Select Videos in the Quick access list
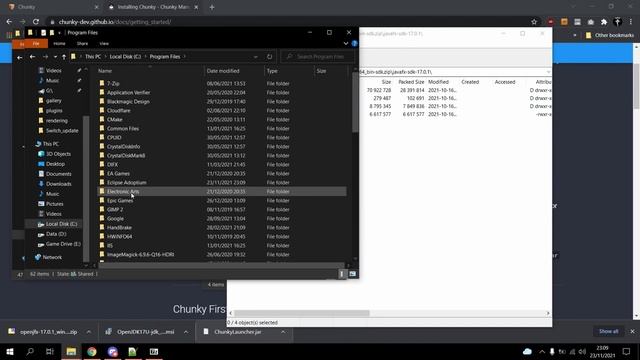Image resolution: width=640 pixels, height=360 pixels. coord(53,71)
